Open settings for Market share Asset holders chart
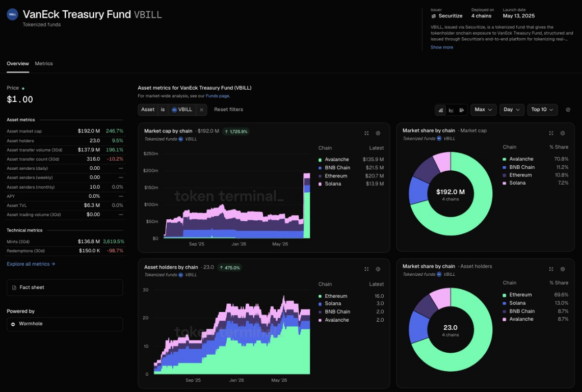The image size is (582, 392). pyautogui.click(x=563, y=269)
